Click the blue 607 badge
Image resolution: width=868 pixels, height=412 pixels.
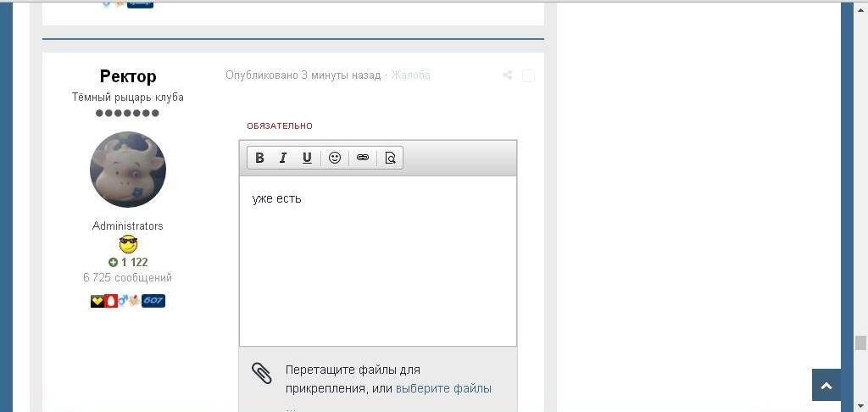tap(153, 301)
